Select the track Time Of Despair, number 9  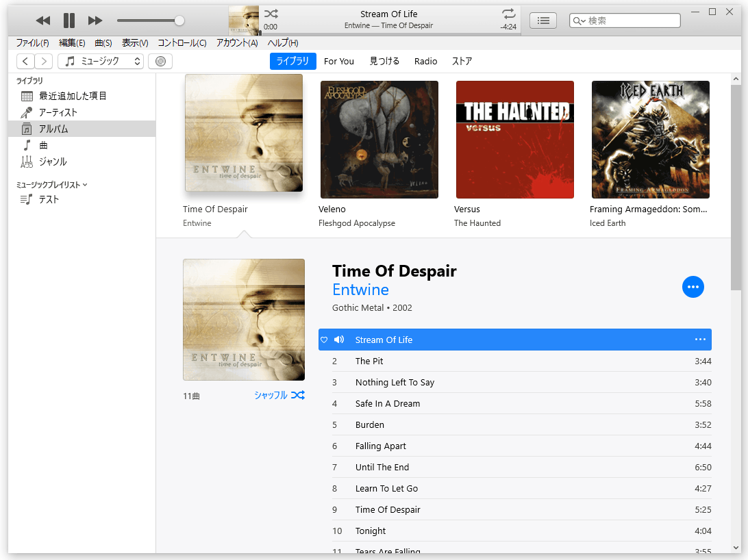521,509
